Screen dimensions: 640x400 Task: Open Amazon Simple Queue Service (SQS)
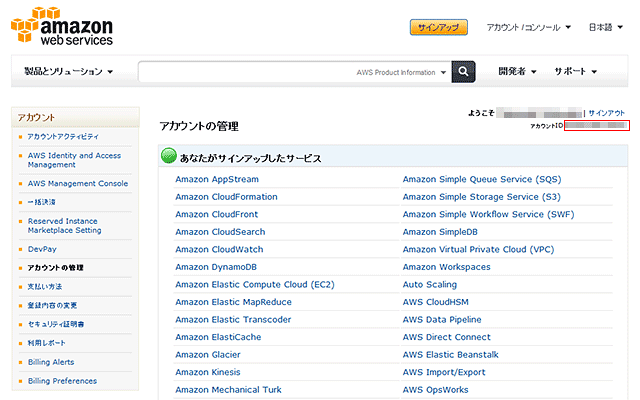point(482,179)
